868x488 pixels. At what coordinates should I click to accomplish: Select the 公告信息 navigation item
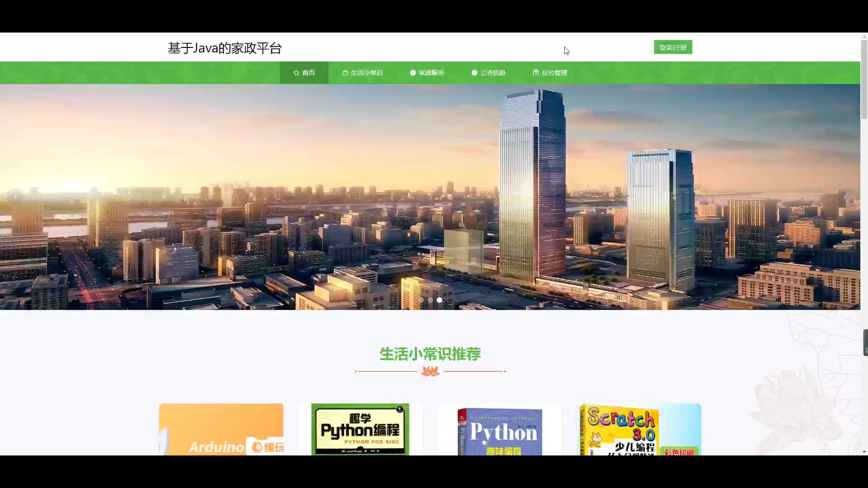click(488, 73)
